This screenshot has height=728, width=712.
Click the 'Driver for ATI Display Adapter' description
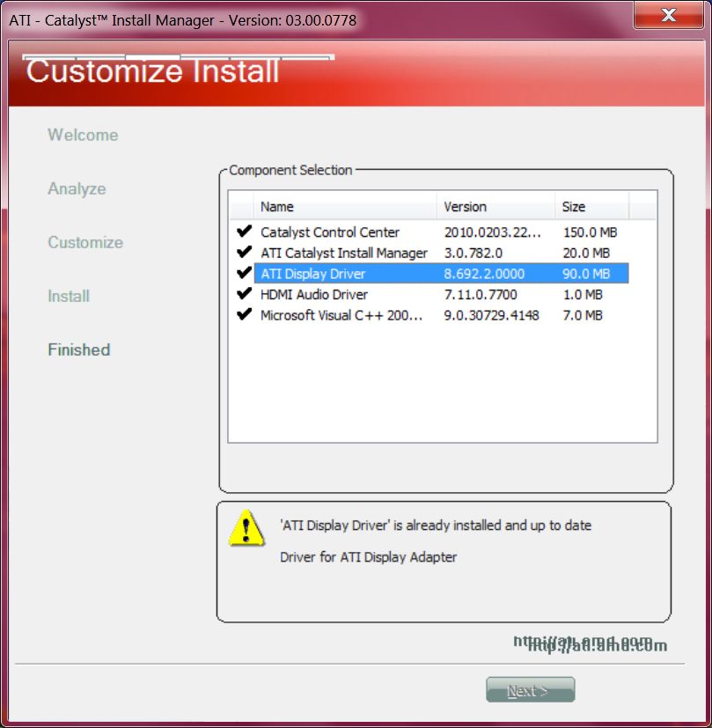point(368,557)
